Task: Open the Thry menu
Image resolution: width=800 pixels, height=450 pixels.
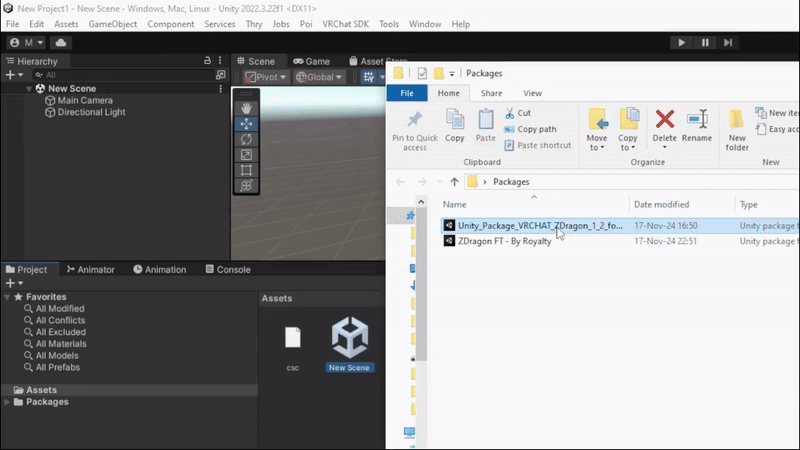Action: tap(254, 24)
